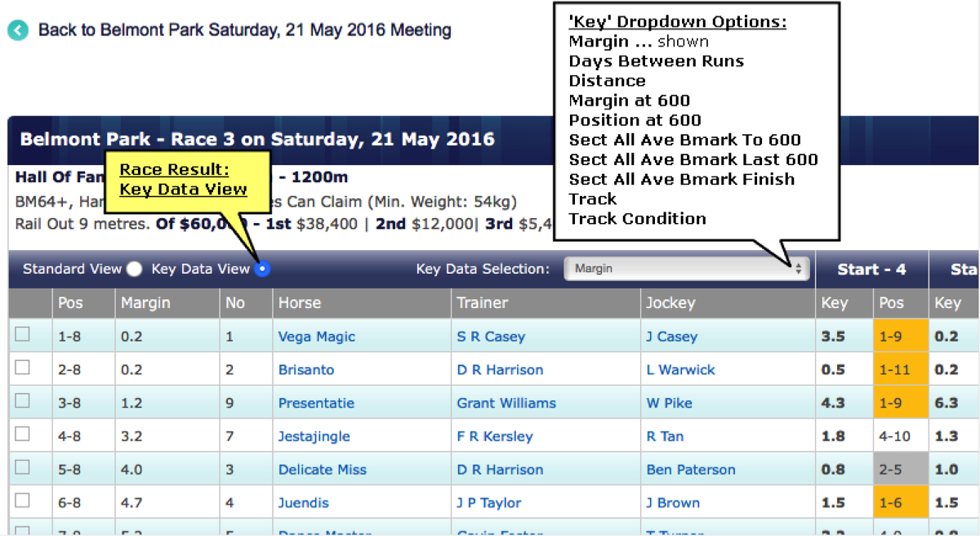Click the orange 1-11 position cell for Brisanto
Viewport: 980px width, 536px height.
(900, 370)
